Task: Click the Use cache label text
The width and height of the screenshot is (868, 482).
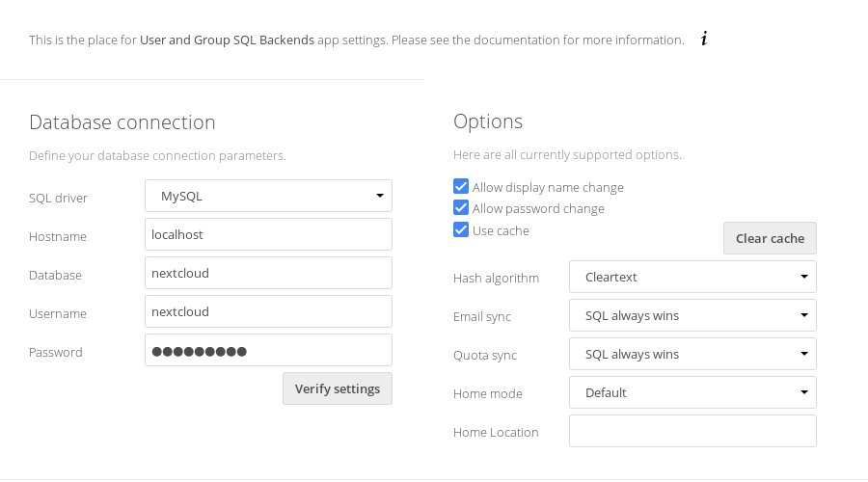Action: pyautogui.click(x=501, y=230)
